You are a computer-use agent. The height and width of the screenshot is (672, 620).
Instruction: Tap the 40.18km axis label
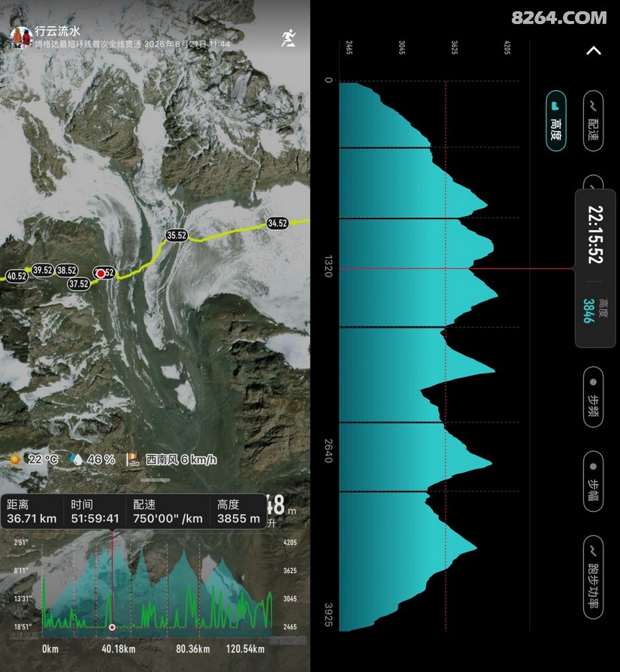point(119,649)
